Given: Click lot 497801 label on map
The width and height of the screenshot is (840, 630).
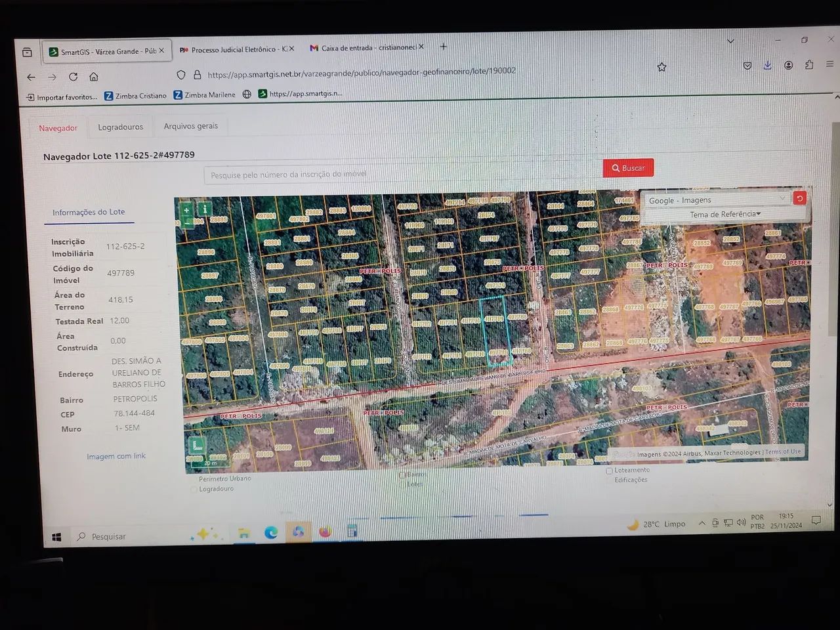Looking at the screenshot, I should pyautogui.click(x=266, y=216).
